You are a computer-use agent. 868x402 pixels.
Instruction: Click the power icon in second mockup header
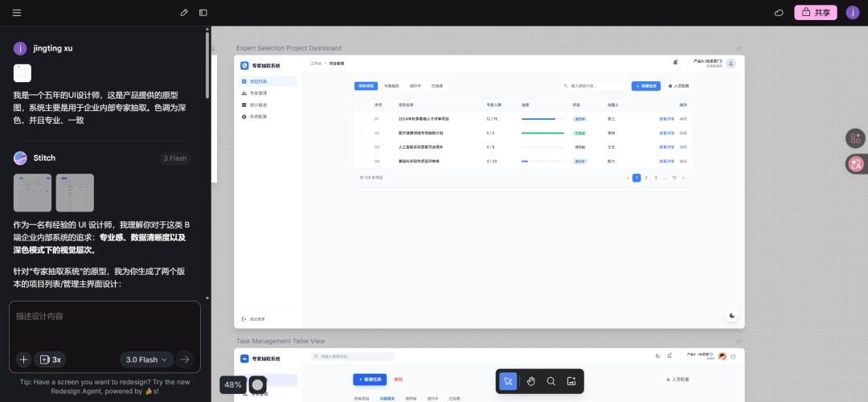(733, 357)
